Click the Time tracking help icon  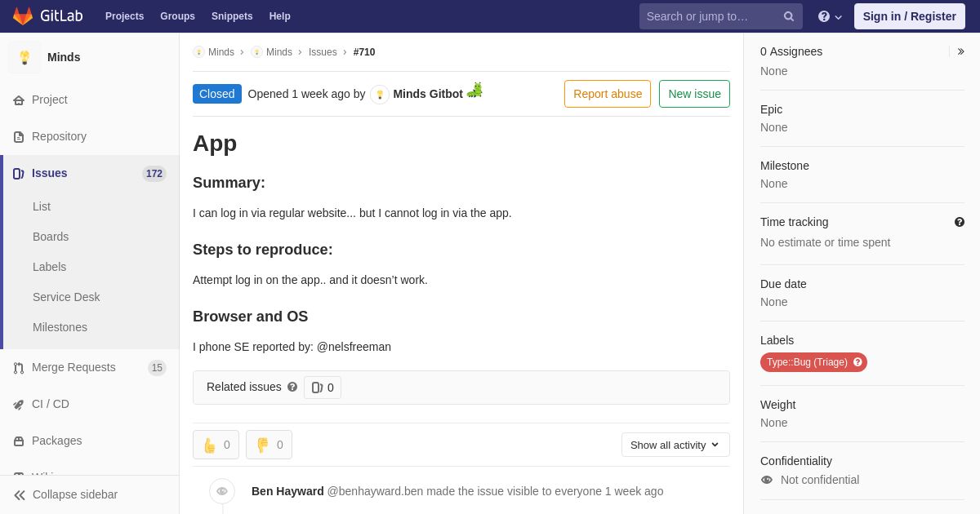960,222
